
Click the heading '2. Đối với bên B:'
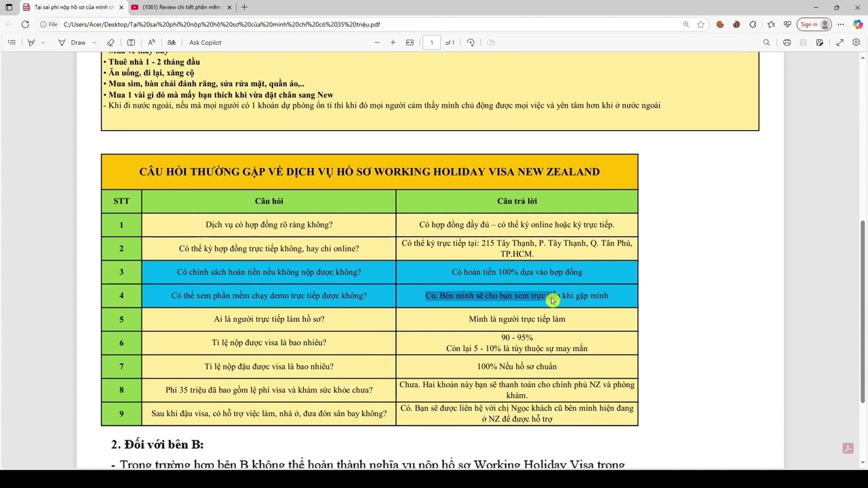157,445
